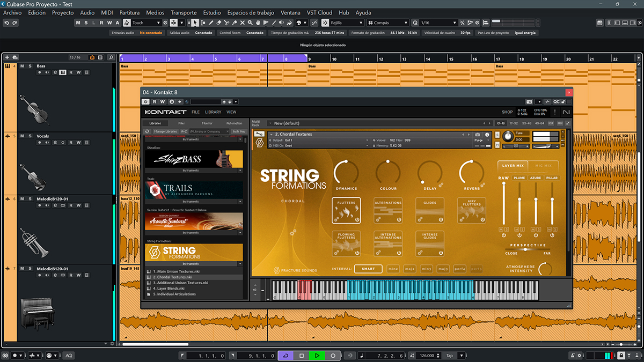Viewport: 644px width, 362px height.
Task: Select the Flutters articulation pad
Action: (x=346, y=210)
